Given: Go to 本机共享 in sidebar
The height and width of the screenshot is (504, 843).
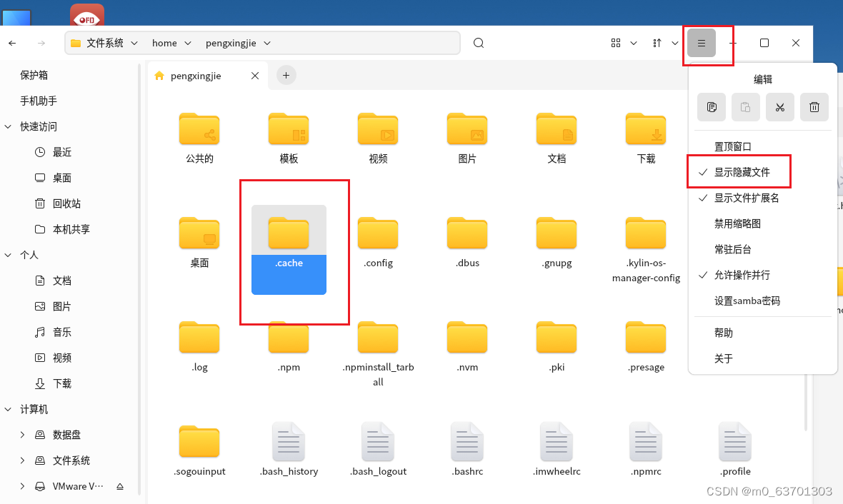Looking at the screenshot, I should [x=71, y=229].
